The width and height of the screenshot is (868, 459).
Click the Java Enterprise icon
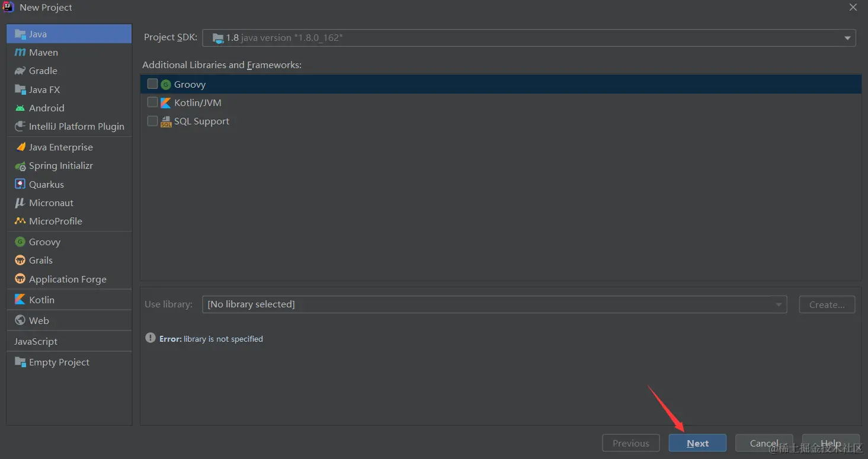[x=20, y=147]
